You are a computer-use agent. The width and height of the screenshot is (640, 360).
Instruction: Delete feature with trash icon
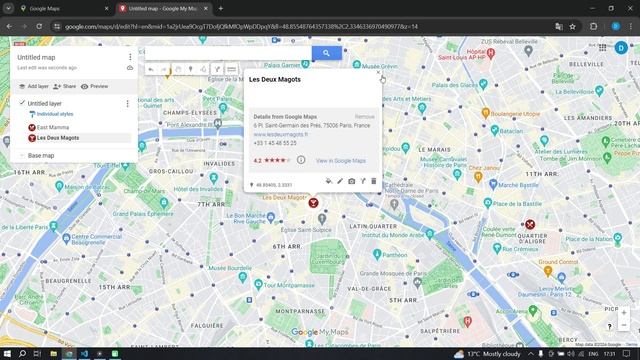[x=373, y=181]
